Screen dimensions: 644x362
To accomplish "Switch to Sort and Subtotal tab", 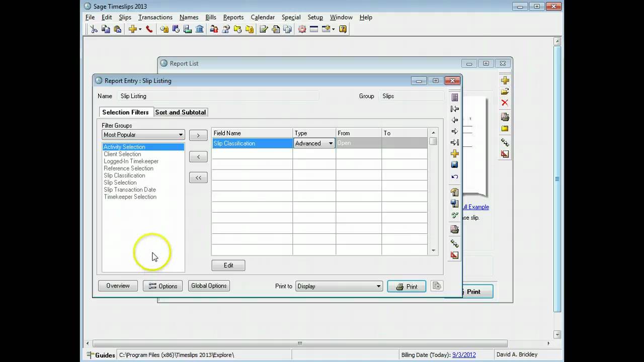I will 181,112.
